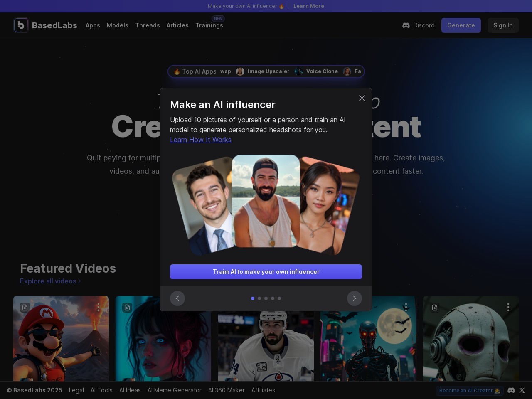Select the third carousel dot

point(266,298)
